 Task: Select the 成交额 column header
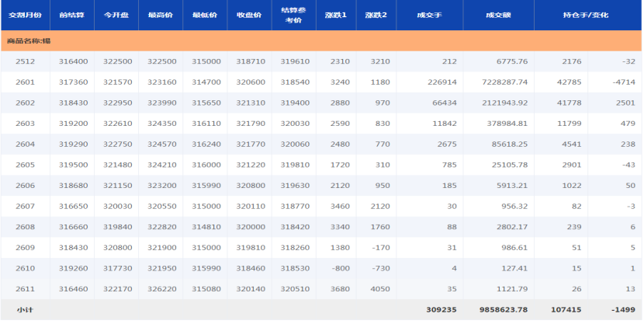(x=497, y=15)
